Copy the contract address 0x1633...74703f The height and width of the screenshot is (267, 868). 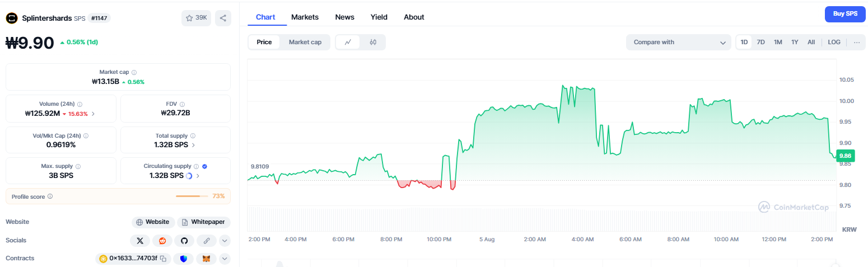pos(164,259)
